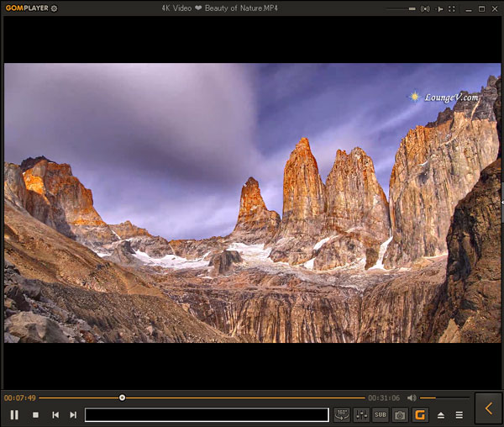Image resolution: width=504 pixels, height=427 pixels.
Task: Toggle the always-on-top pin icon
Action: [438, 8]
